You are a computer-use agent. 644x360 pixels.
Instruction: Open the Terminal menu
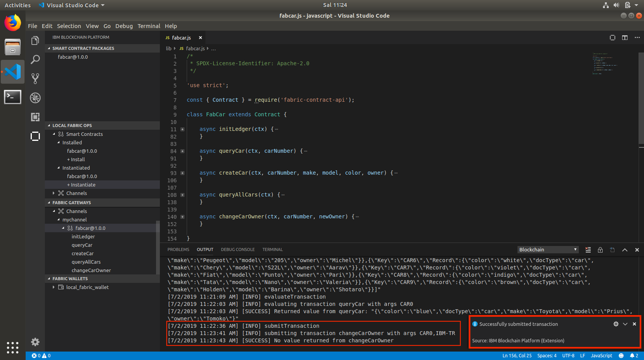pos(149,26)
